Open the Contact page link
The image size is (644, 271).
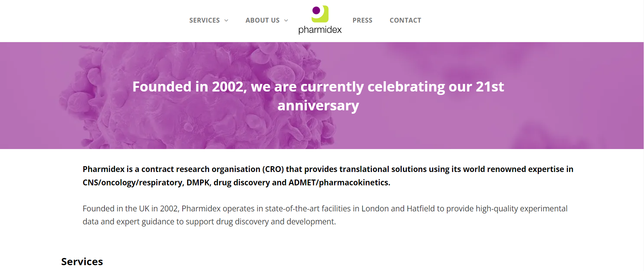(x=405, y=20)
